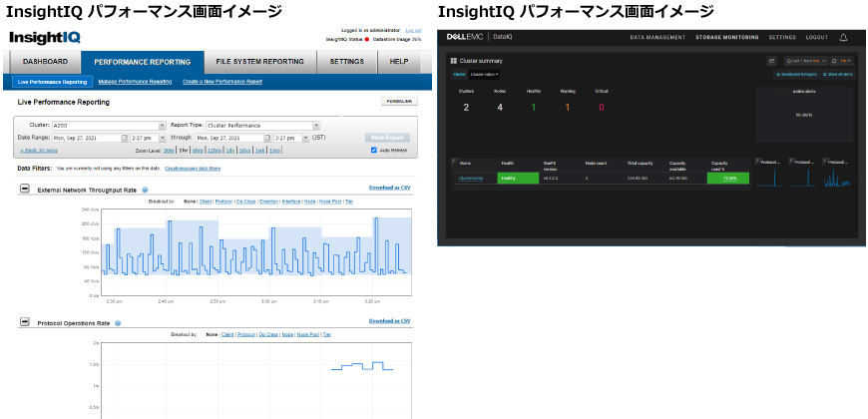This screenshot has width=868, height=419.
Task: Open STORAGE MONITORING in DataIQ menu
Action: 727,38
